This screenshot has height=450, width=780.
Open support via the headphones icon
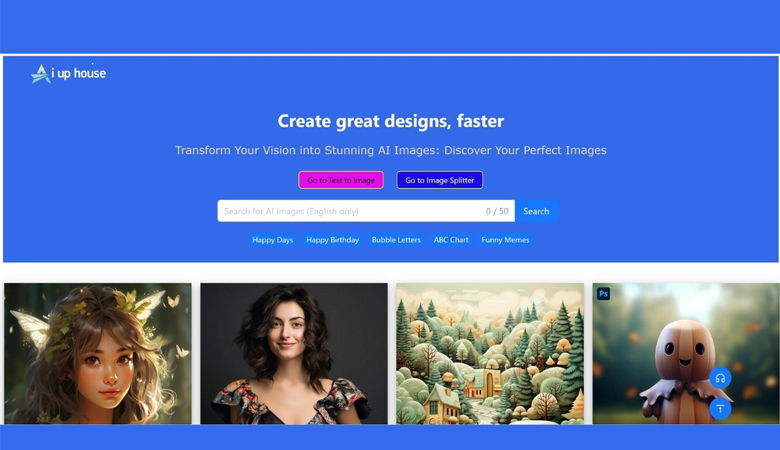tap(720, 378)
